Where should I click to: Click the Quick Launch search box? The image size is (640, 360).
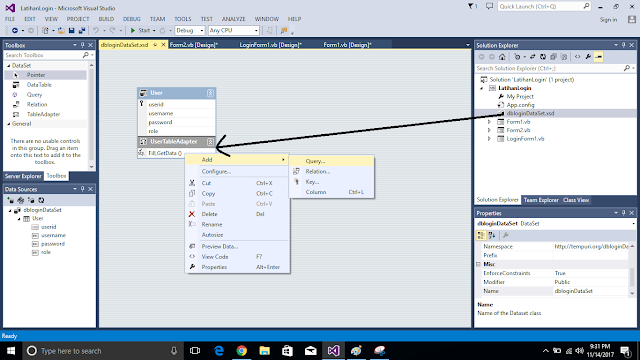544,7
